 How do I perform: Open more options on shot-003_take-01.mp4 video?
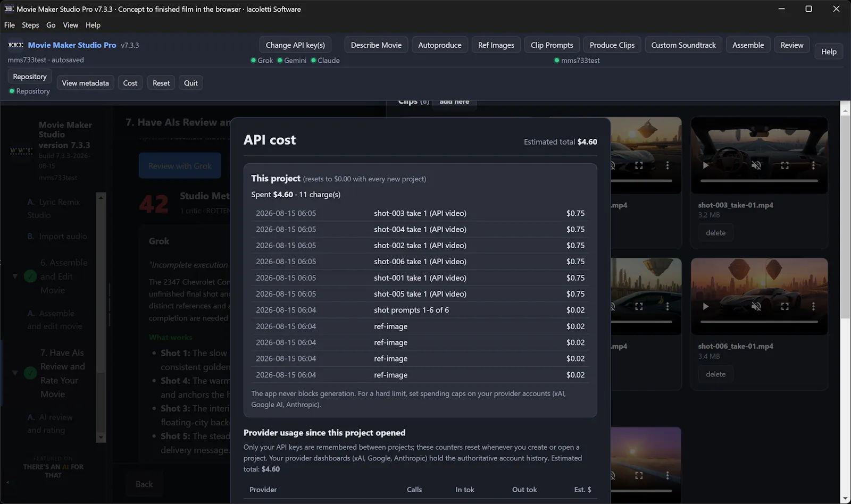point(813,165)
